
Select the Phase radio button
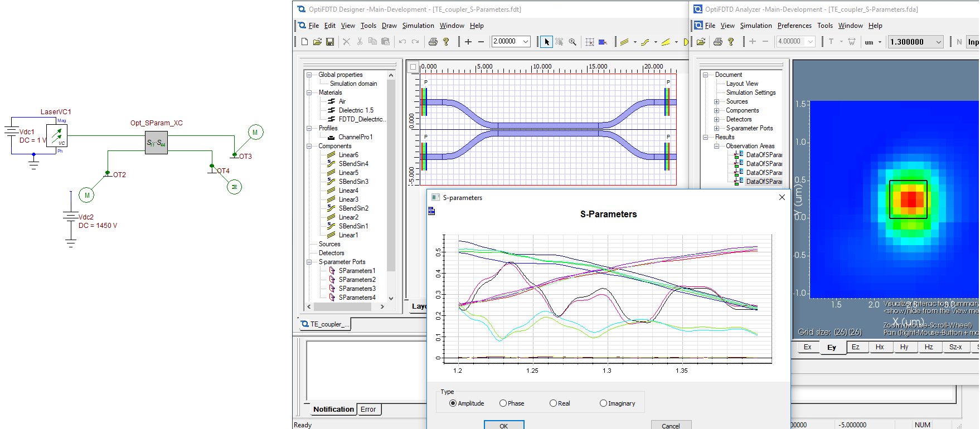(503, 403)
